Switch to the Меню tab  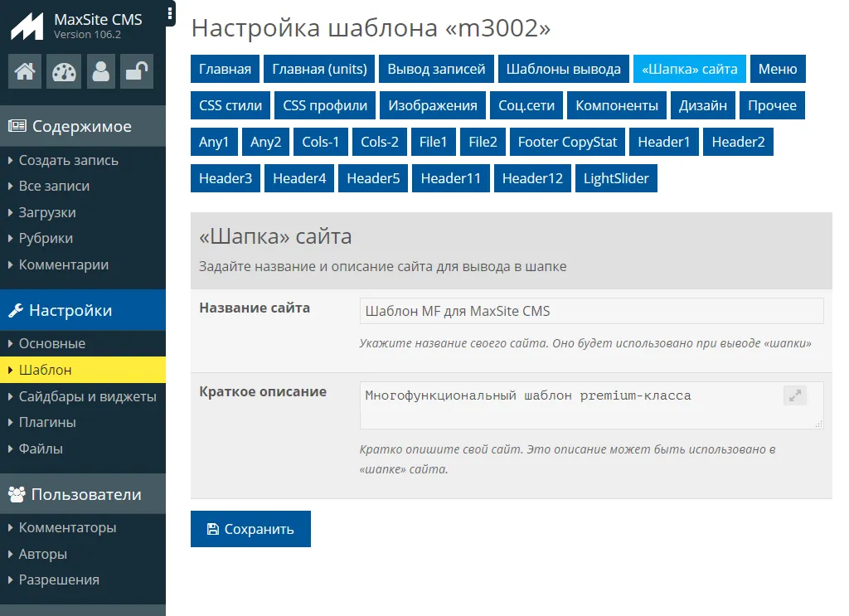point(777,70)
